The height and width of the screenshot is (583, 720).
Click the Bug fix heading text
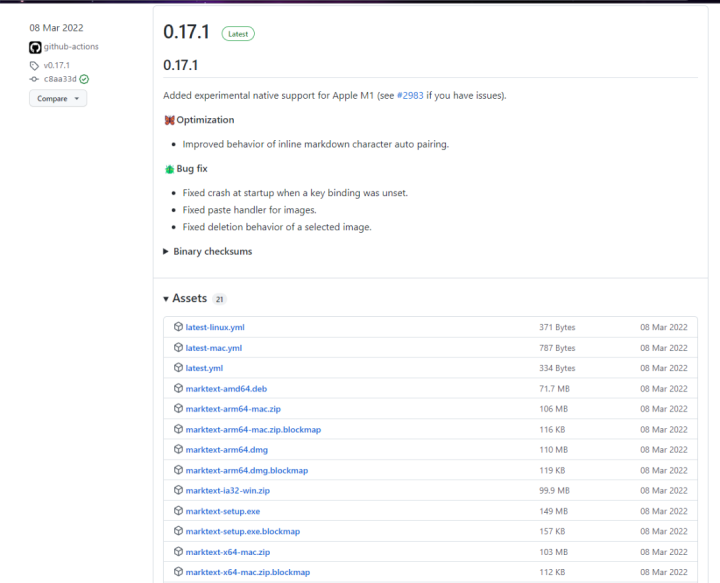192,168
